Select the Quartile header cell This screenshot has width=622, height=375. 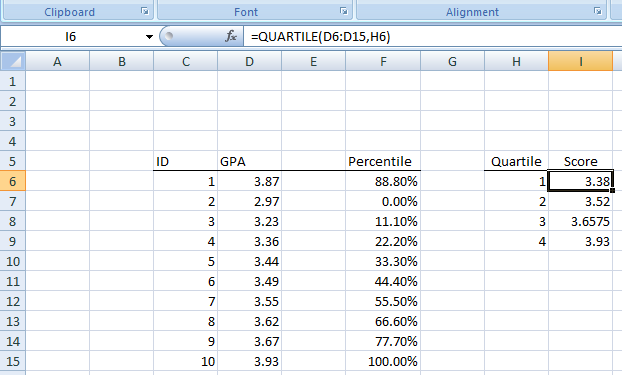click(516, 161)
